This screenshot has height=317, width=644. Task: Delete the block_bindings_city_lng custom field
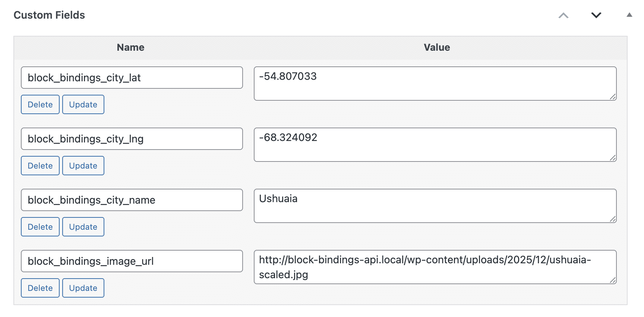coord(40,166)
